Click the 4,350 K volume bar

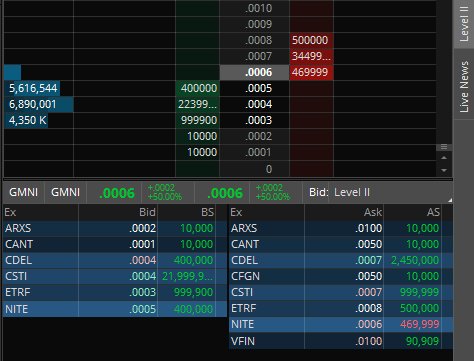click(x=26, y=120)
